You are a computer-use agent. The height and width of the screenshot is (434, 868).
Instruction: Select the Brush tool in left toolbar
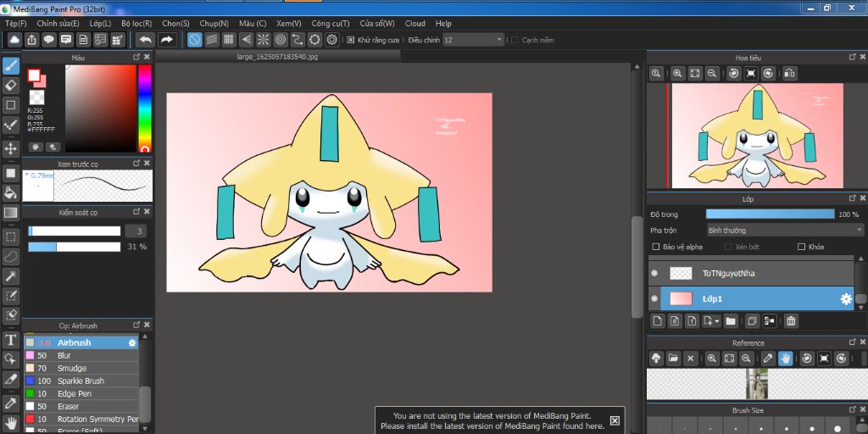click(x=10, y=66)
